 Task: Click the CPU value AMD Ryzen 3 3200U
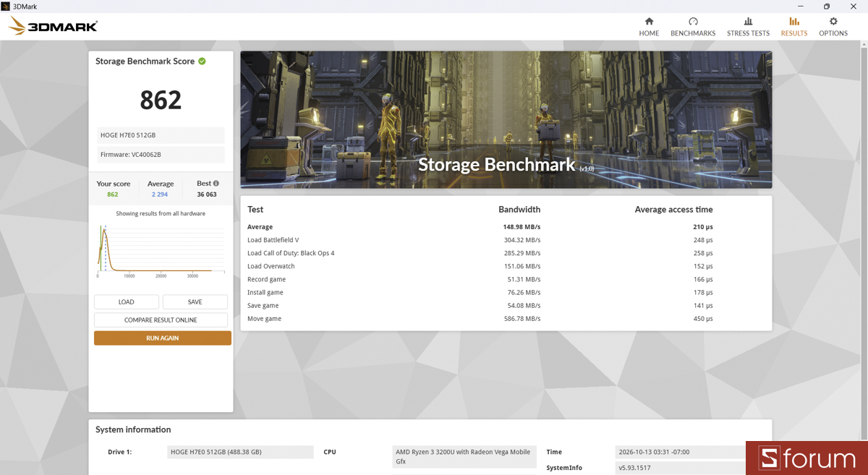click(464, 456)
